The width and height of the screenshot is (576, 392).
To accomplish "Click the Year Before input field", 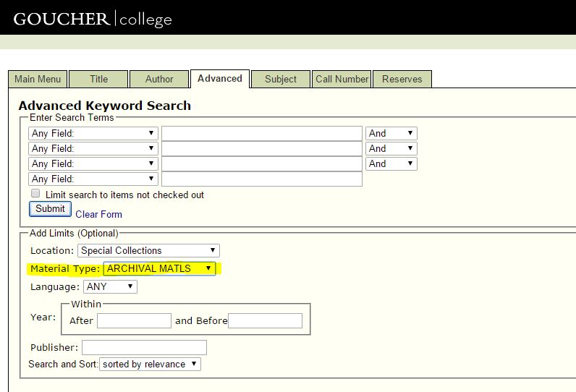I will (265, 320).
